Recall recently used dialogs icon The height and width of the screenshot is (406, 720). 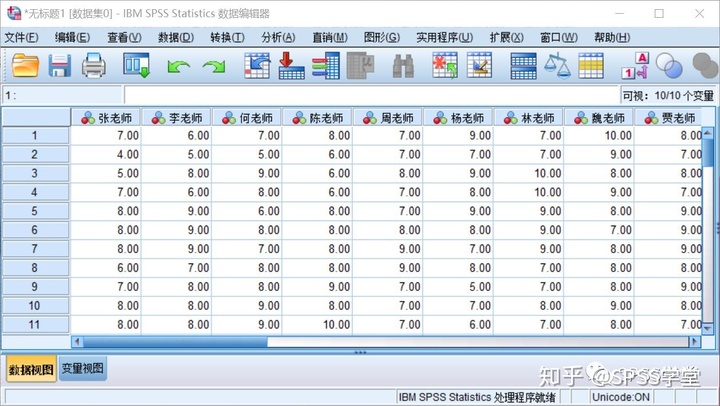tap(136, 65)
